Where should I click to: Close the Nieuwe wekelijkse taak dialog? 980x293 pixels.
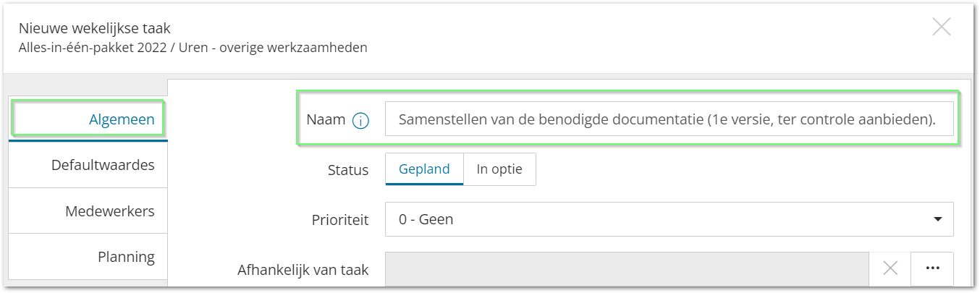pos(941,27)
